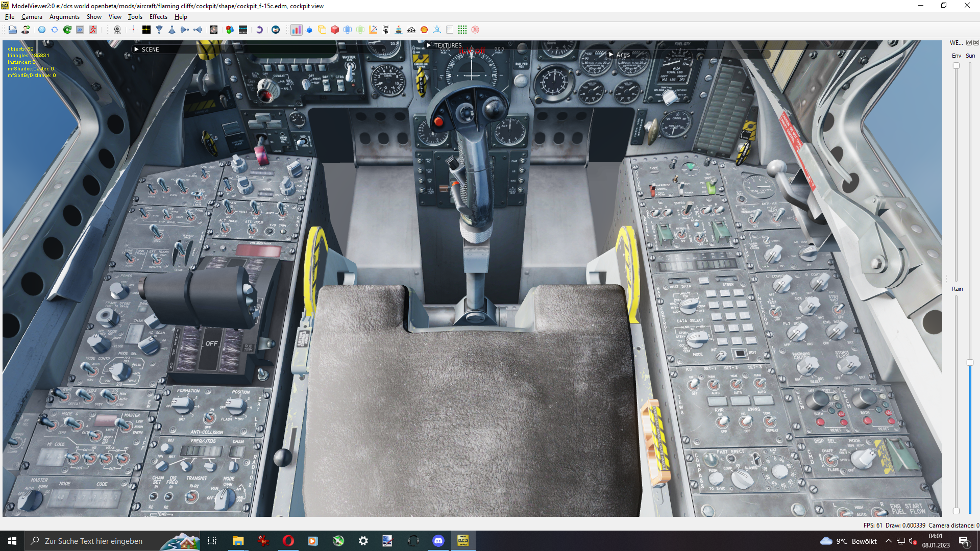Open the Tools menu
This screenshot has height=551, width=980.
tap(135, 17)
